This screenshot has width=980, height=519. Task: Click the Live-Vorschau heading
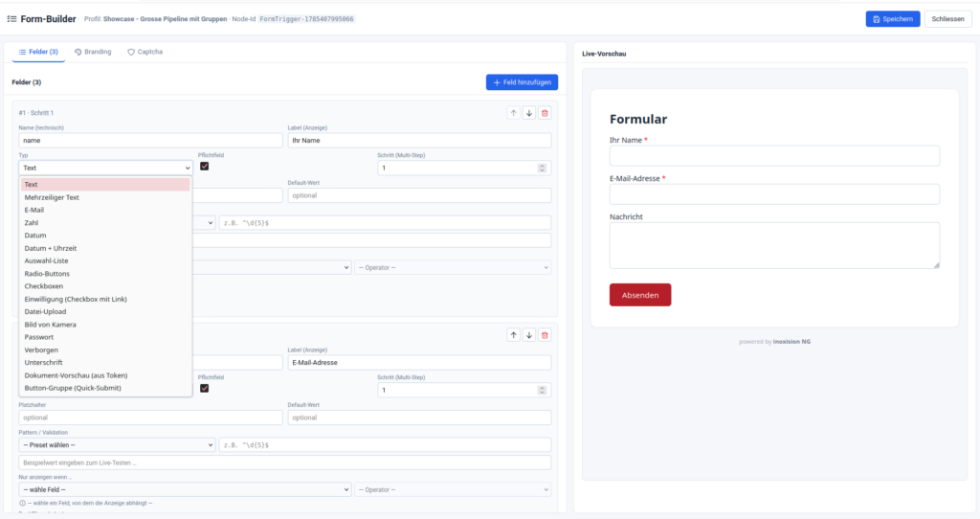pos(604,54)
